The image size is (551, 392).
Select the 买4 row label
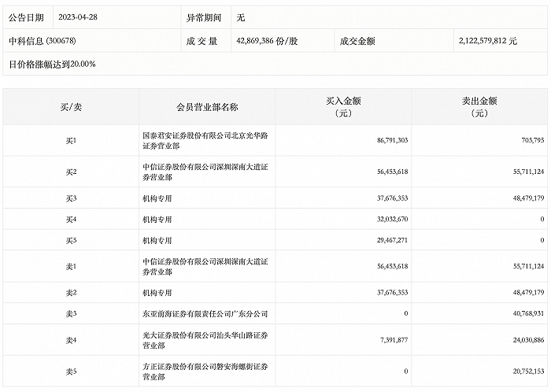point(71,219)
